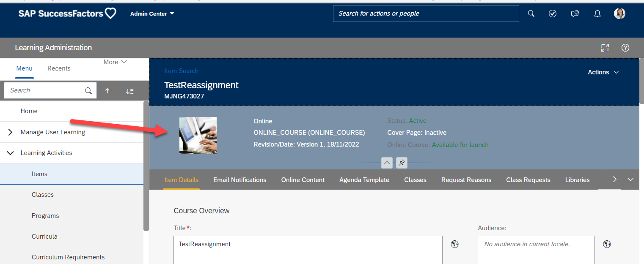Open the Request Reasons tab
Viewport: 644px width, 264px height.
click(466, 180)
